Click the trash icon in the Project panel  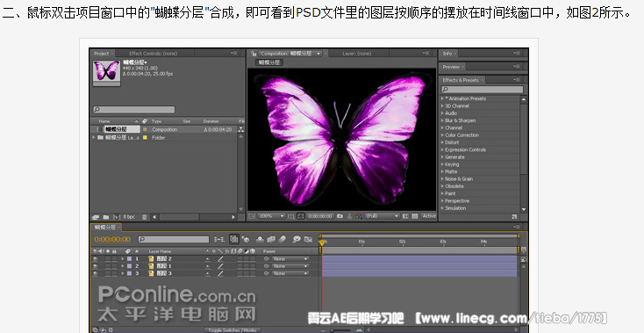pos(145,217)
